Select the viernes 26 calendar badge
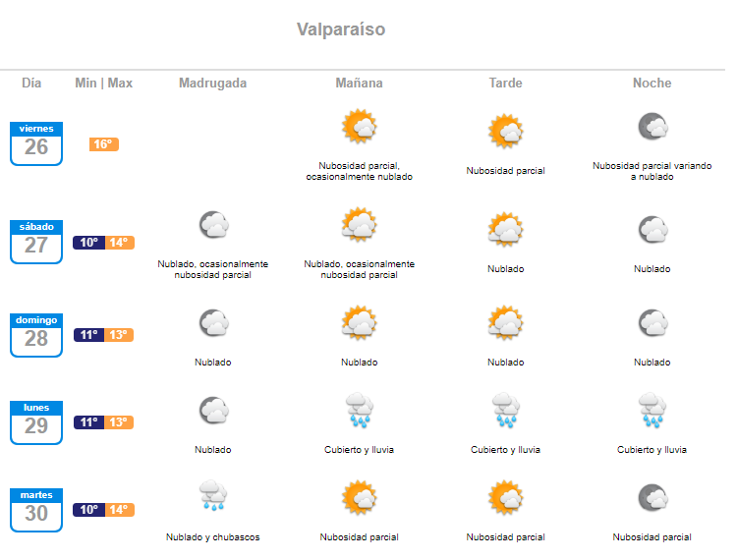Screen dimensions: 737x560 (x=36, y=143)
